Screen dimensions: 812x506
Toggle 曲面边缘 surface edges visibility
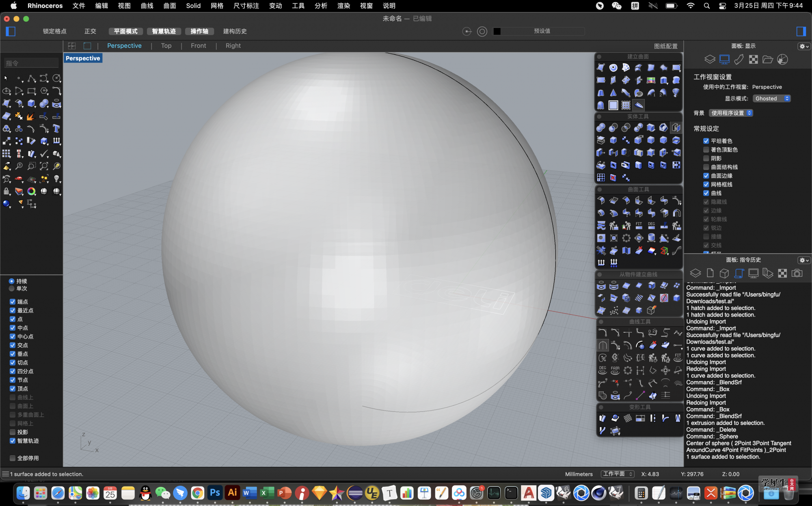(706, 175)
